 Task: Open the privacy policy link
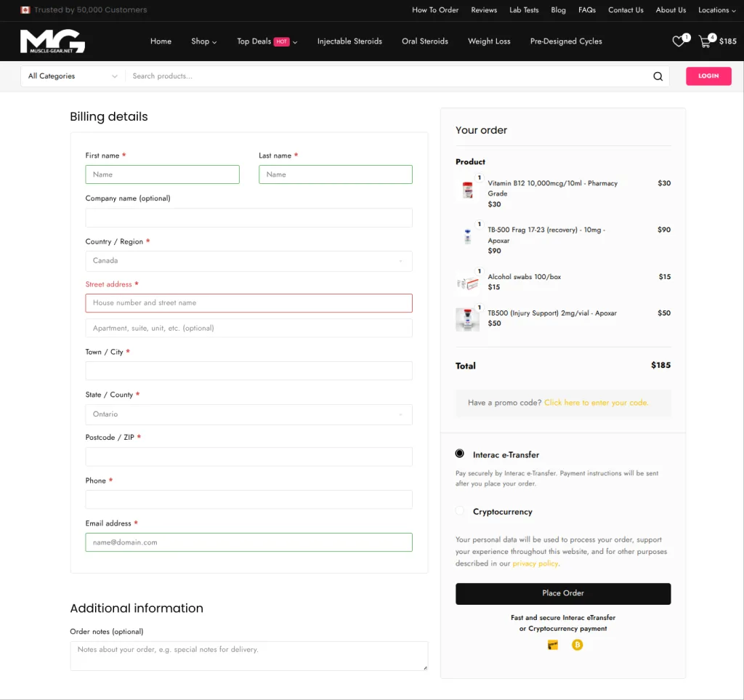pos(535,564)
